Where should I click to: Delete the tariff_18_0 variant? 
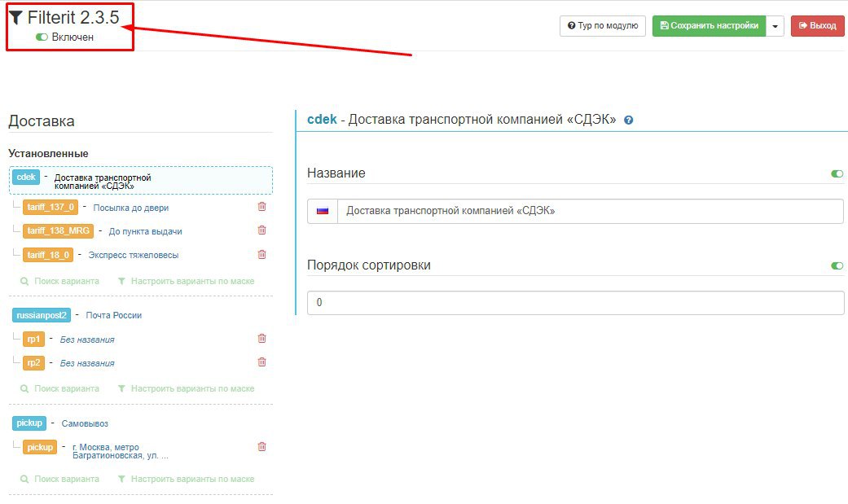(261, 254)
